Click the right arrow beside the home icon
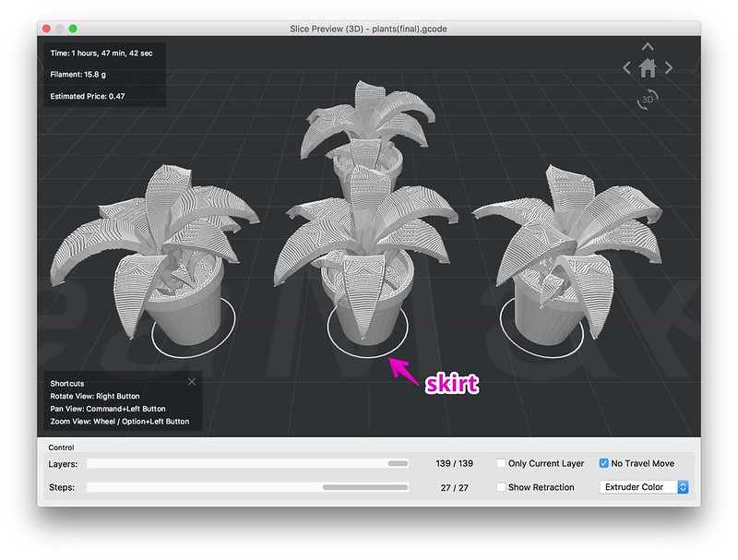Screen dimensions: 738x560 [669, 67]
